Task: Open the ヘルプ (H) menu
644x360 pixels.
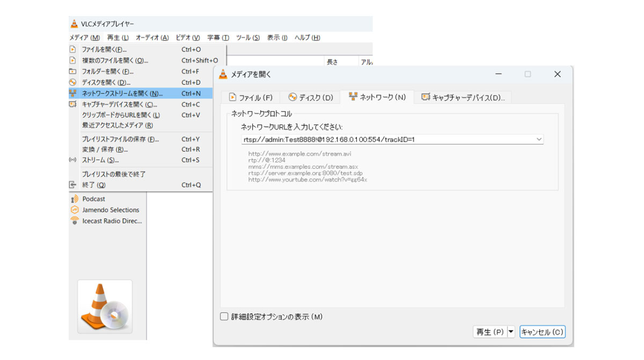Action: pyautogui.click(x=308, y=38)
